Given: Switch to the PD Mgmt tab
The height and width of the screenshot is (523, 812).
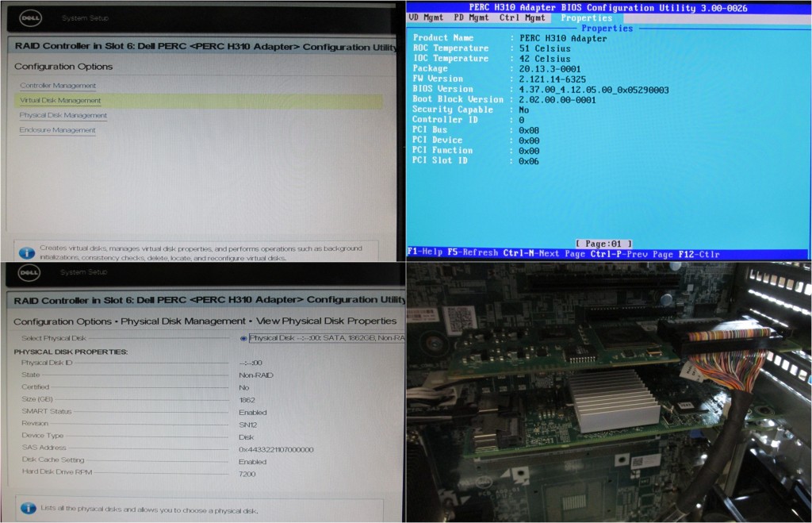Looking at the screenshot, I should pos(471,17).
